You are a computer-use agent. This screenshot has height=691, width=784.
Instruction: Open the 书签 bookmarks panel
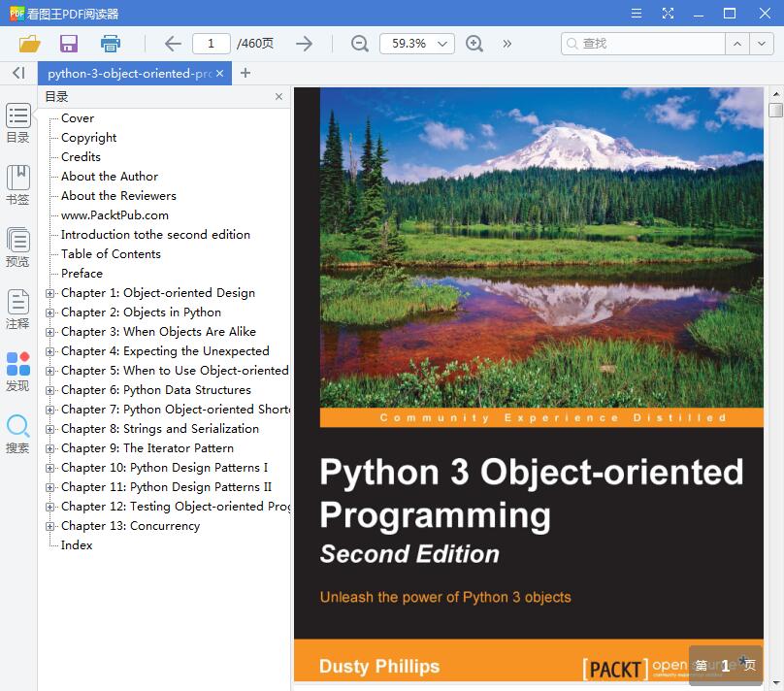click(18, 185)
